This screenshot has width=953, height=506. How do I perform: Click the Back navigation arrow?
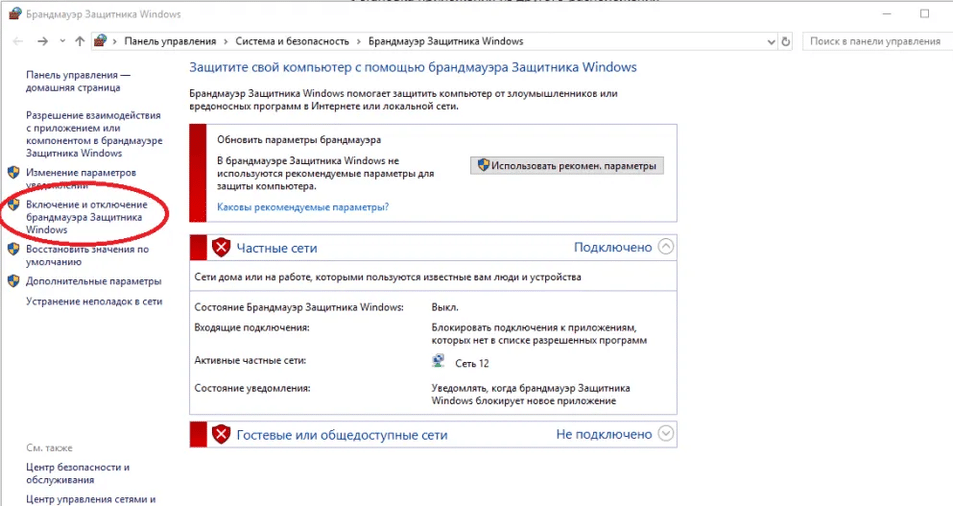tap(18, 41)
